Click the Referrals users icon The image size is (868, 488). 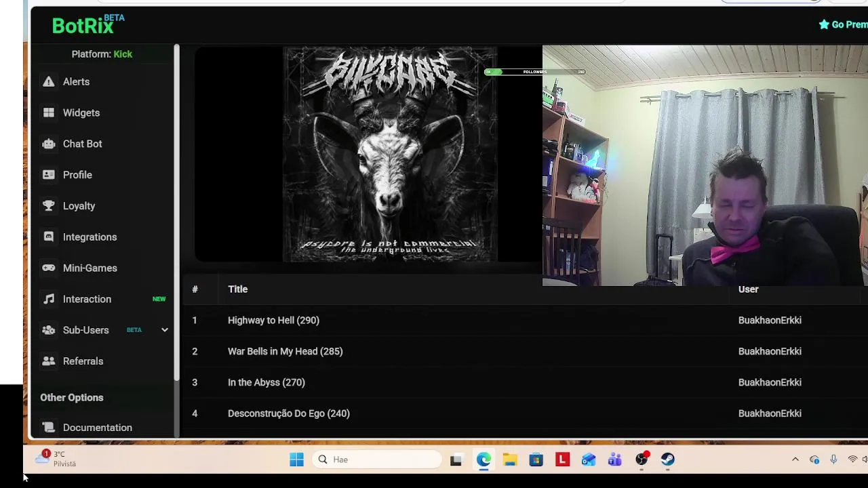(48, 361)
